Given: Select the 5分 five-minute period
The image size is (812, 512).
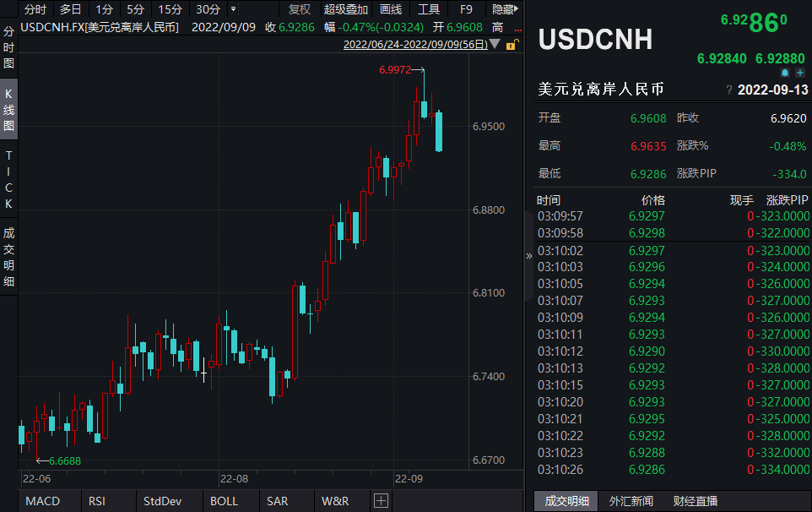Looking at the screenshot, I should pyautogui.click(x=135, y=8).
